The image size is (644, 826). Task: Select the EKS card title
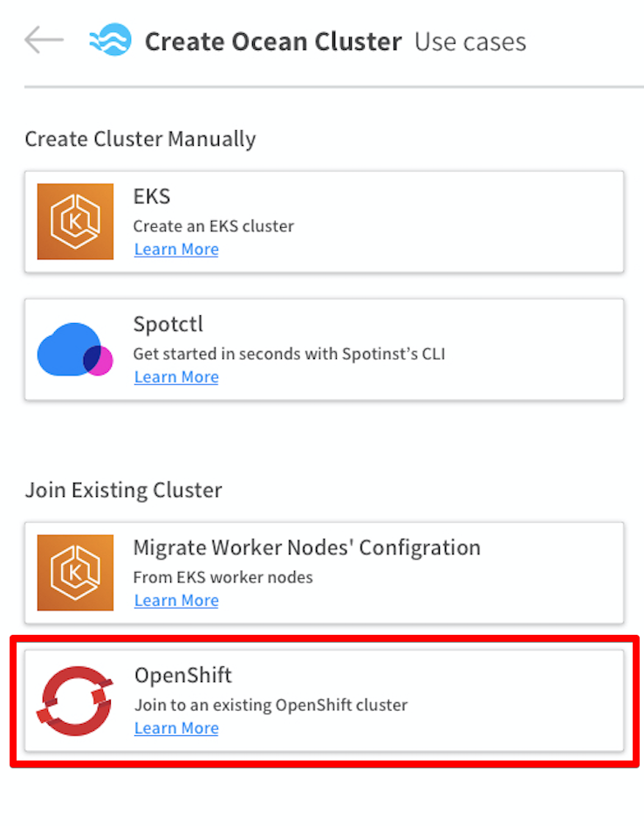152,197
